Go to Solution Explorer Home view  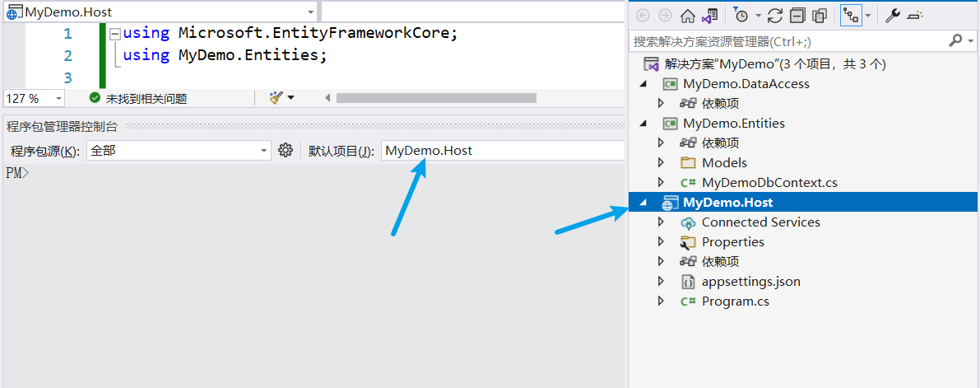click(688, 16)
